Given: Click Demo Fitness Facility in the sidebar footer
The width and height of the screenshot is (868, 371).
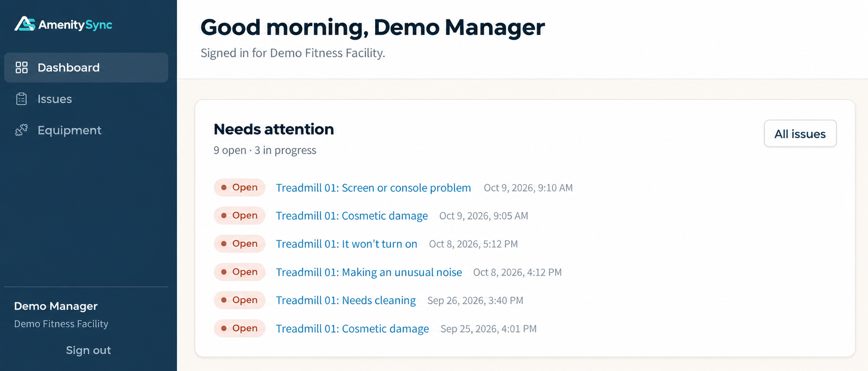Looking at the screenshot, I should (x=61, y=324).
